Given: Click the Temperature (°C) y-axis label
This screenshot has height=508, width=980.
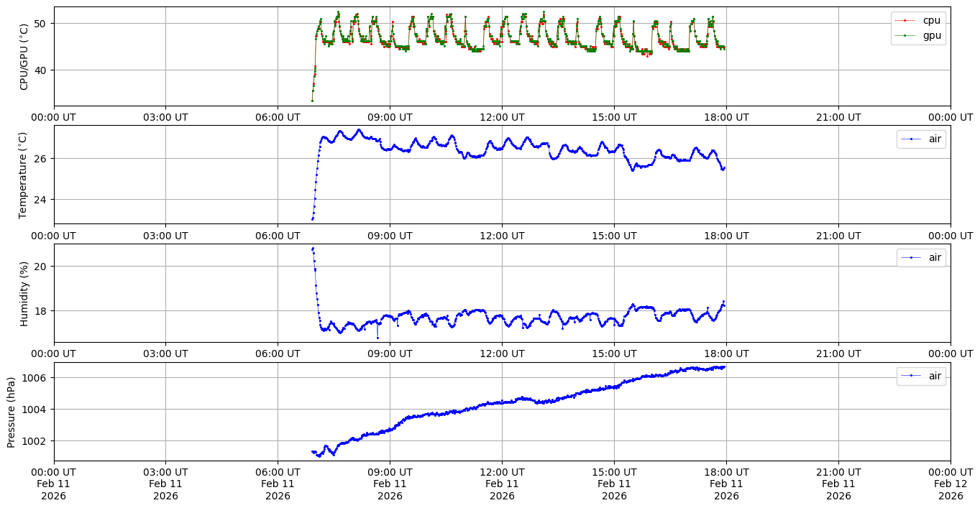Looking at the screenshot, I should pos(23,175).
